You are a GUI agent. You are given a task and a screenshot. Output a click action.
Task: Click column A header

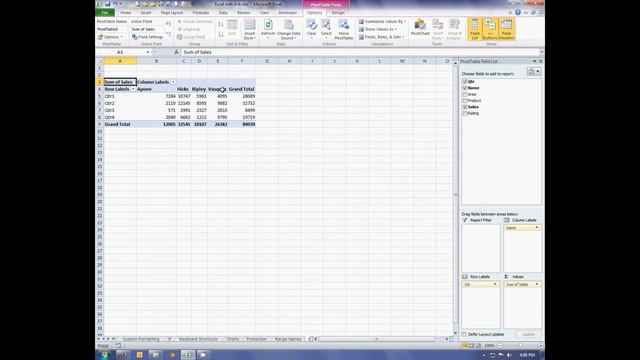pyautogui.click(x=120, y=61)
